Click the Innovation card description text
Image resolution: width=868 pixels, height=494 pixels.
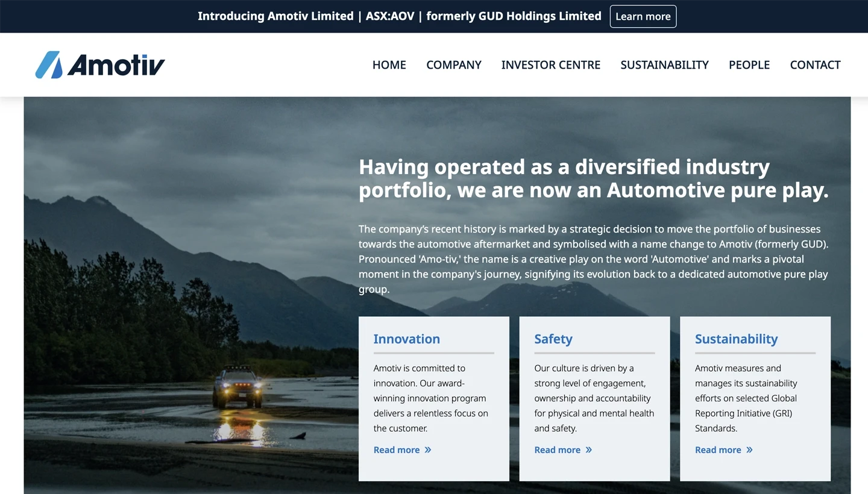click(431, 398)
